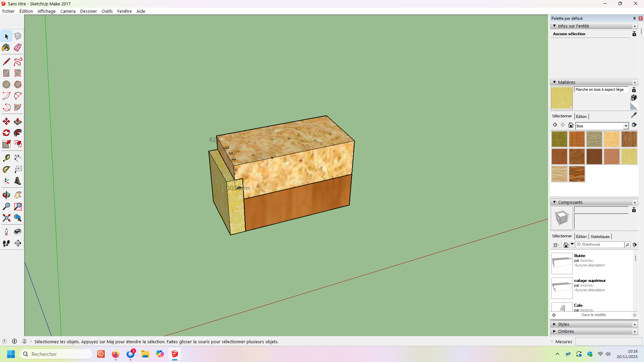Click the material eyedropper sample icon
Screen dimensions: 644x362
click(x=634, y=115)
